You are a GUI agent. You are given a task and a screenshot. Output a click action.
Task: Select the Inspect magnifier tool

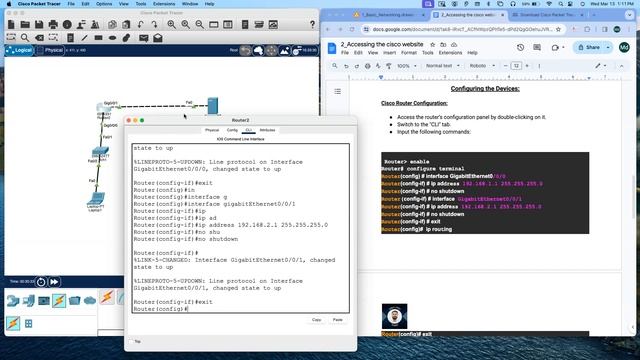(x=25, y=38)
